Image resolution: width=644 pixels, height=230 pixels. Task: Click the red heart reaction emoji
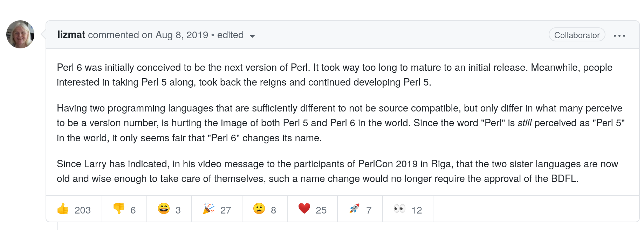point(304,209)
